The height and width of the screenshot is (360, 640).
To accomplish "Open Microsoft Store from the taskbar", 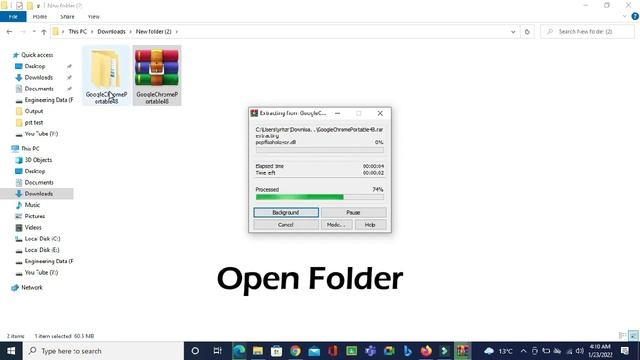I will pyautogui.click(x=276, y=351).
